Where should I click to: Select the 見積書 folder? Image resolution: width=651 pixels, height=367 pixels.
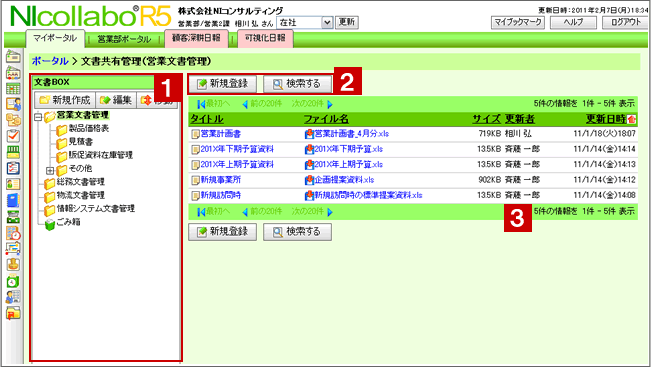click(x=81, y=142)
